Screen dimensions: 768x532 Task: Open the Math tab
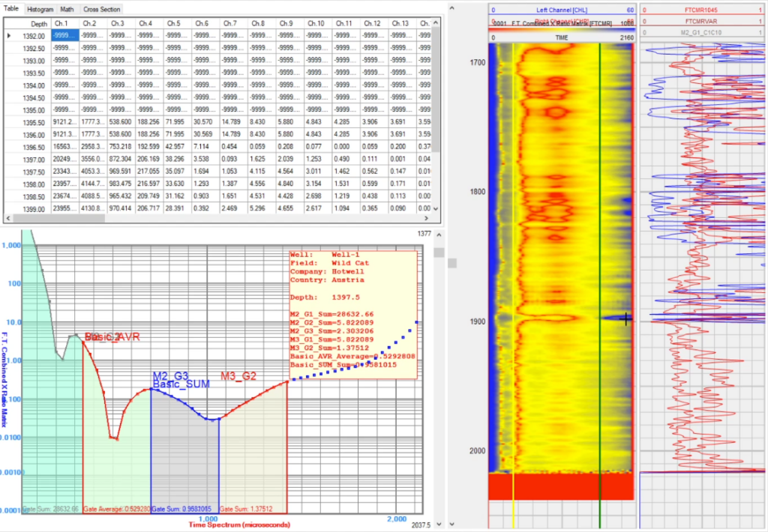tap(67, 9)
